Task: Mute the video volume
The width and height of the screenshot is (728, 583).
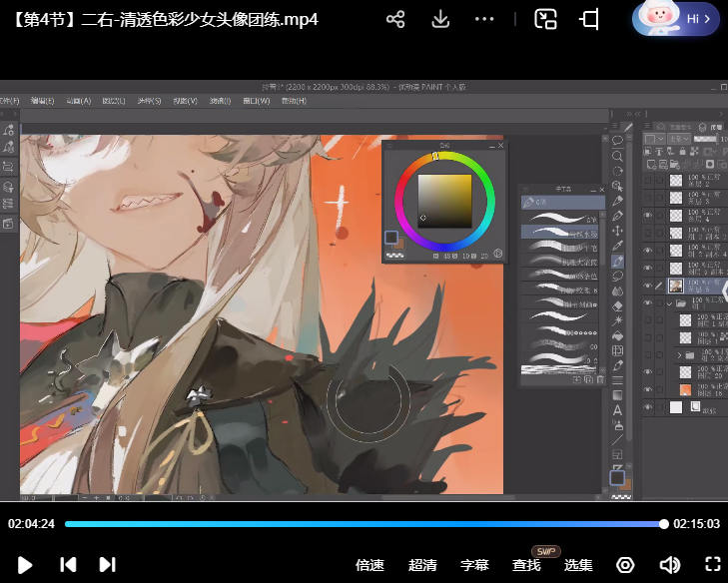Action: click(x=669, y=564)
